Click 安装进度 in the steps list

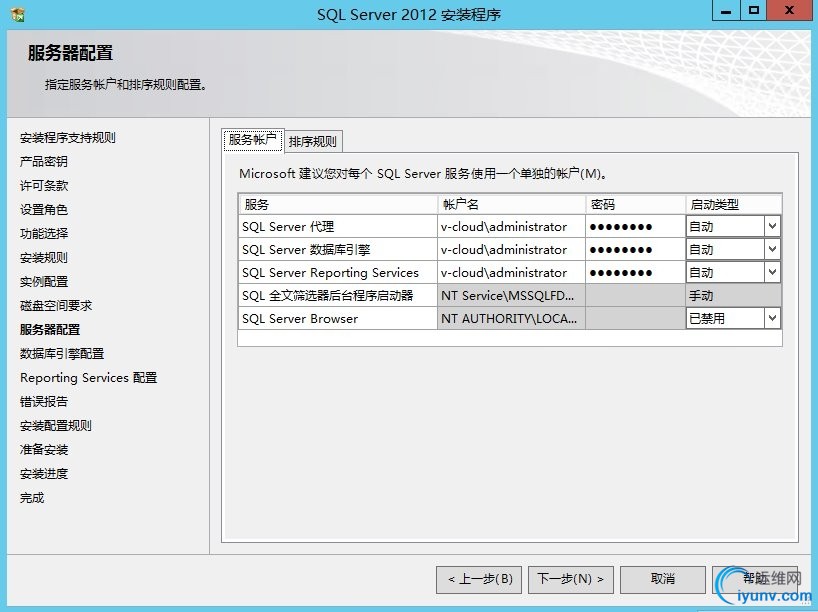(44, 474)
